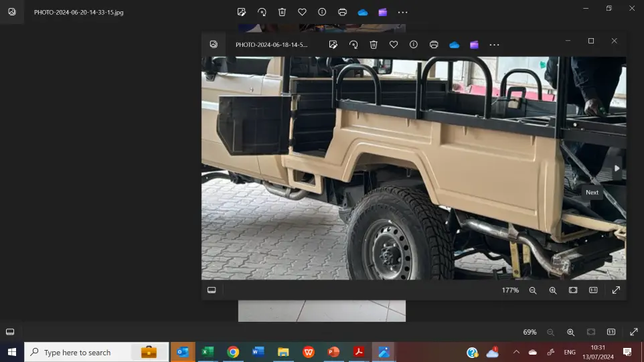Expand the three-dots menu of PHOTO-2024-06-20 window

point(402,12)
